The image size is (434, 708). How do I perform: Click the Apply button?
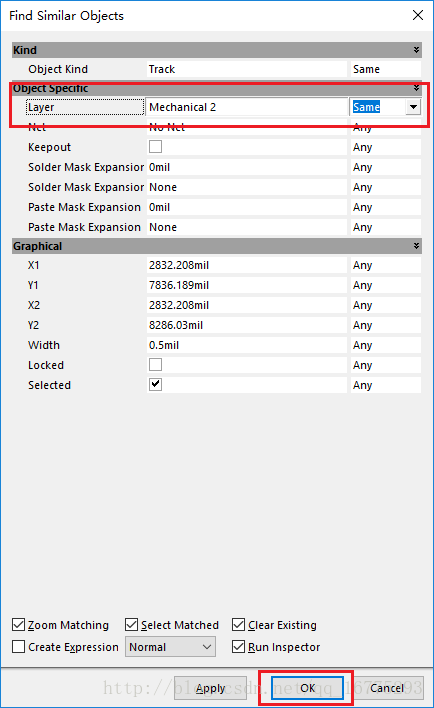click(210, 688)
